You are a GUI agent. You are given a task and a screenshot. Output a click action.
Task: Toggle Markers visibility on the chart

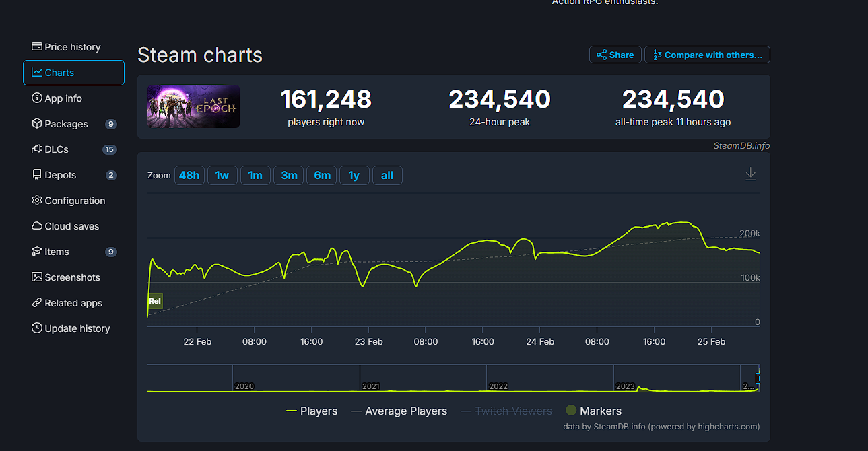coord(593,411)
